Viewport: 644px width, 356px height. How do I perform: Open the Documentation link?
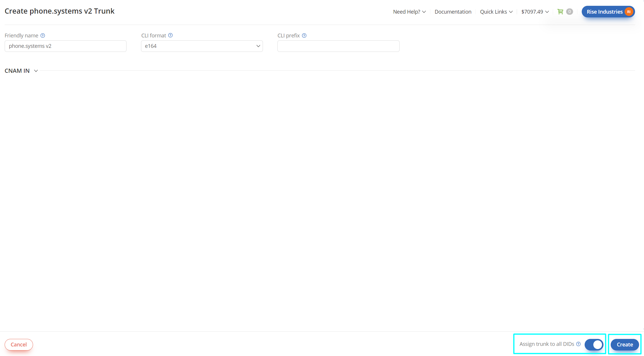click(453, 12)
